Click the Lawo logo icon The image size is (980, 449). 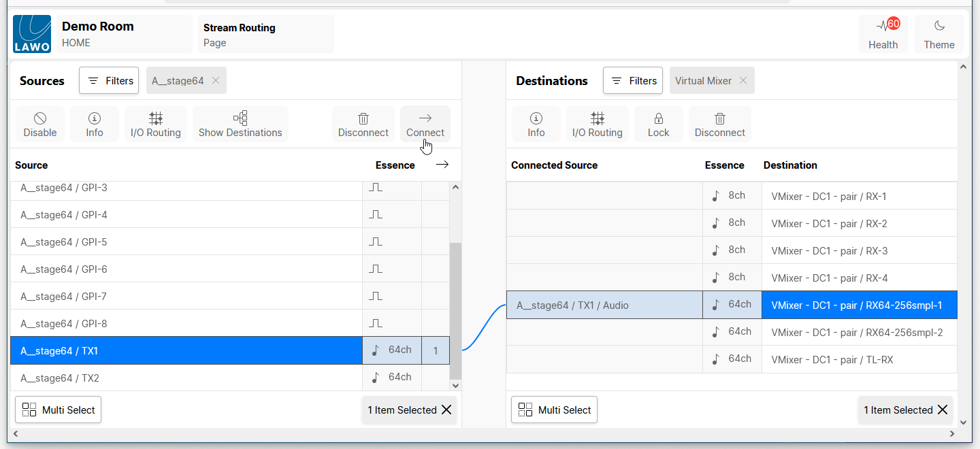tap(32, 34)
